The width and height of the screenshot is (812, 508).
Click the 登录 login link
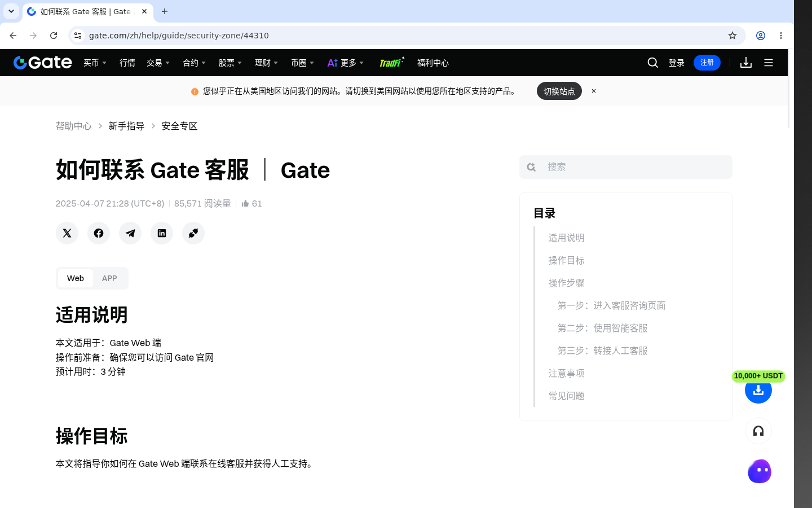[677, 63]
